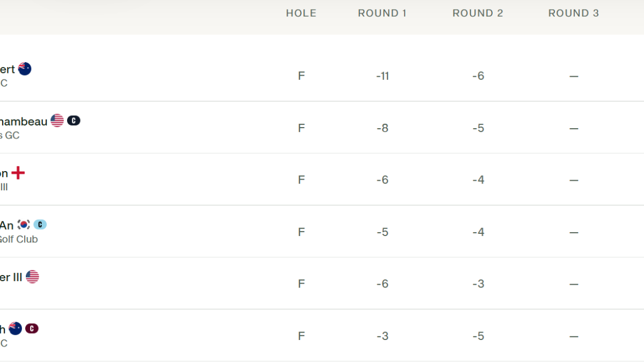
Task: Select the ROUND 1 column header
Action: 382,13
